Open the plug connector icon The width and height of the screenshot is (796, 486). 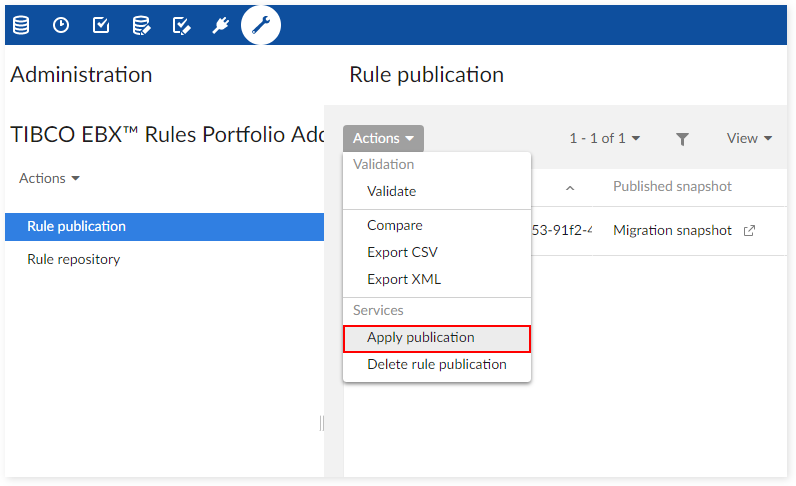(221, 25)
